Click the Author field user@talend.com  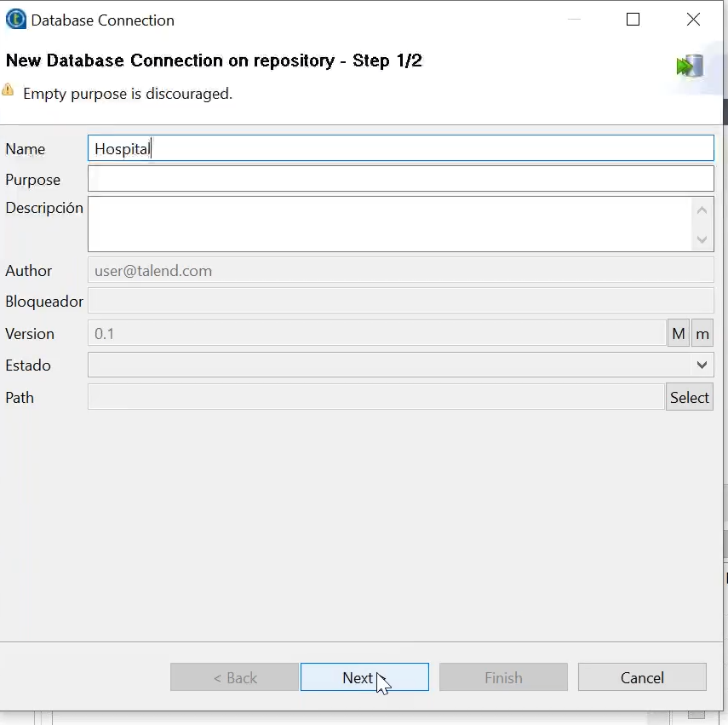coord(401,270)
